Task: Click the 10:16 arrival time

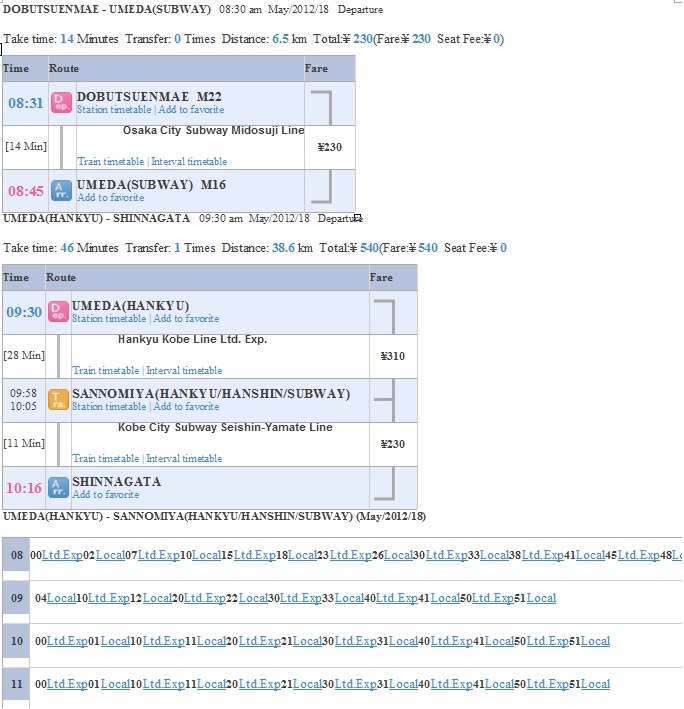Action: pyautogui.click(x=24, y=488)
